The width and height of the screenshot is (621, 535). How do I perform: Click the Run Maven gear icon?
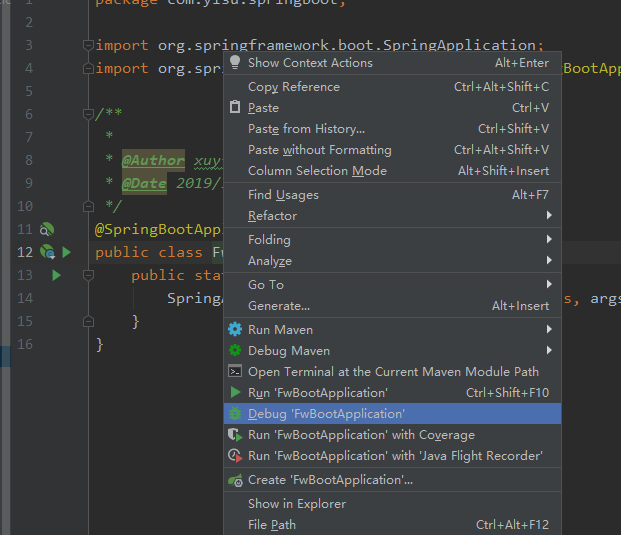coord(235,330)
